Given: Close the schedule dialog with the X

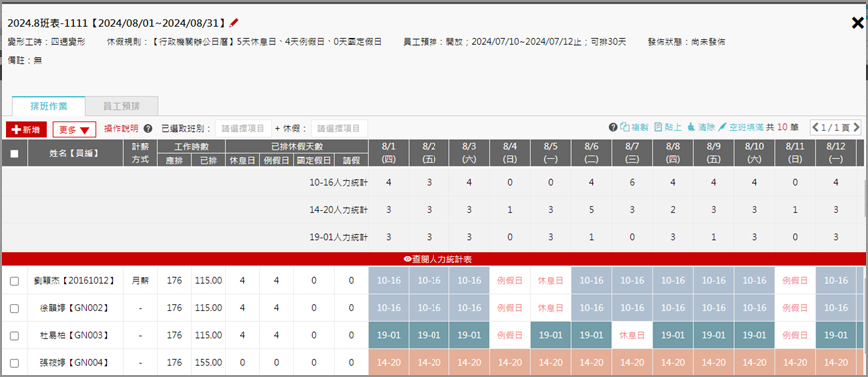Looking at the screenshot, I should point(857,23).
